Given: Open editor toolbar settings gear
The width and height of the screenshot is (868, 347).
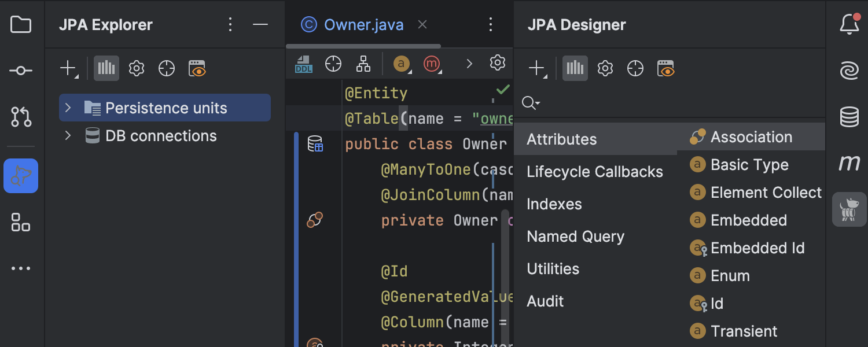Looking at the screenshot, I should (x=498, y=63).
